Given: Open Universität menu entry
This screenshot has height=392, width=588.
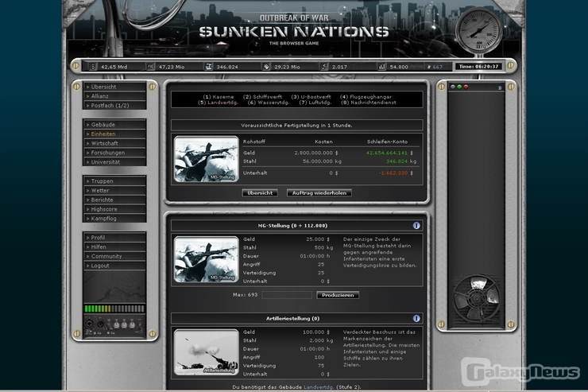Looking at the screenshot, I should coord(114,162).
